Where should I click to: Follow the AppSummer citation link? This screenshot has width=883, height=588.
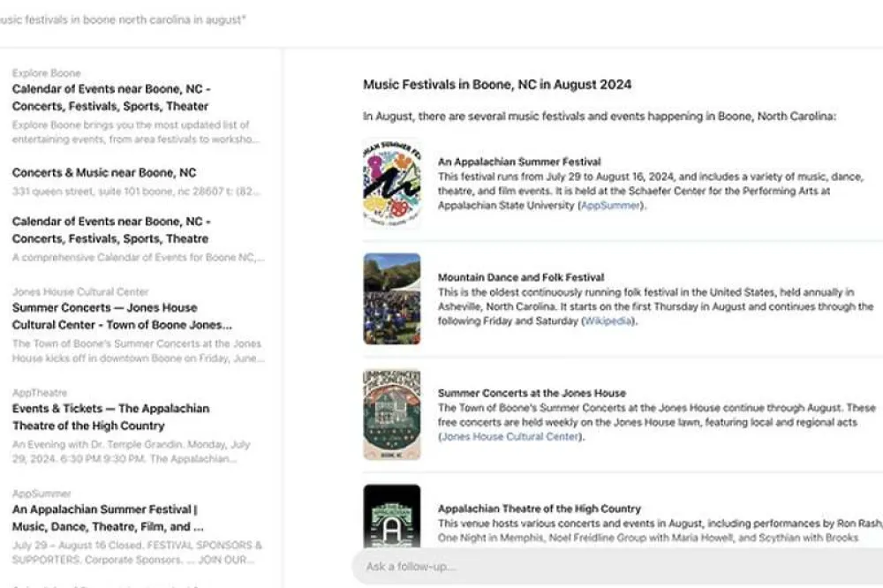pos(610,206)
